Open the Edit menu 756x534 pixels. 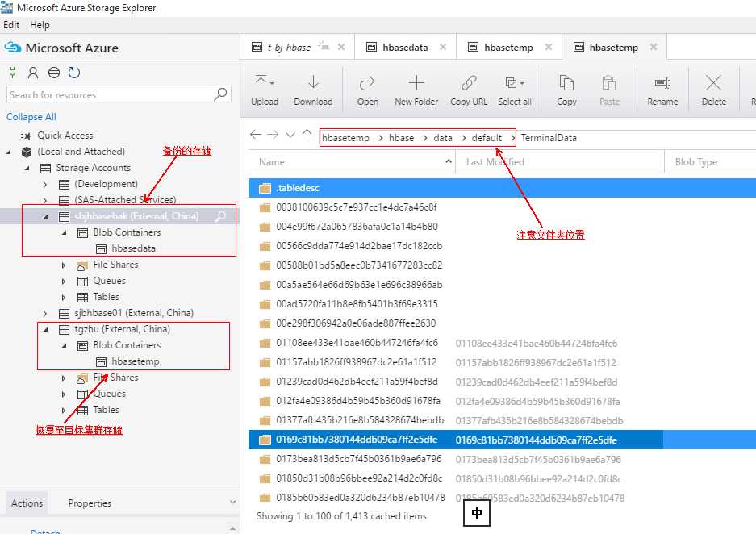click(x=11, y=25)
